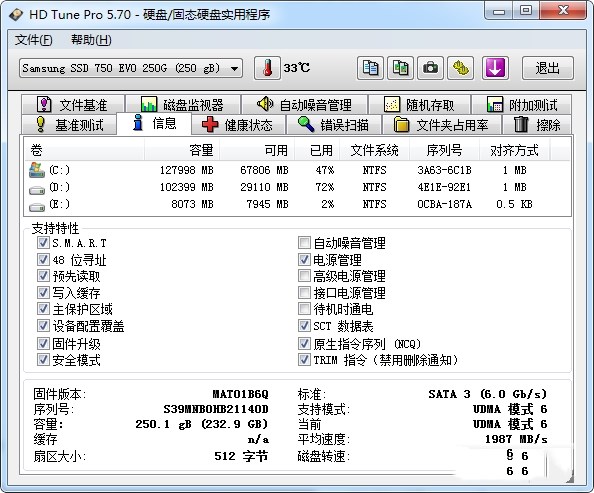
Task: Toggle the 预先读取 checkbox
Action: click(43, 276)
